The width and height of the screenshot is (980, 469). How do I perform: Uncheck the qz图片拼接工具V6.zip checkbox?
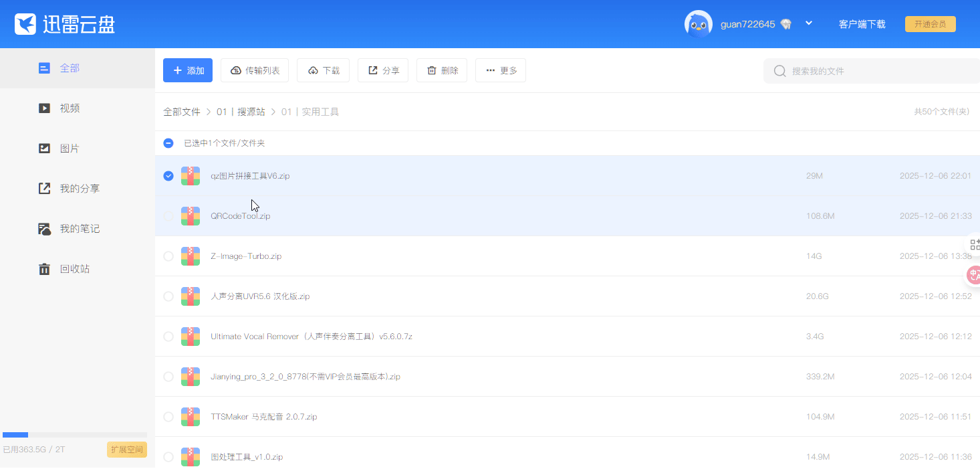[168, 176]
